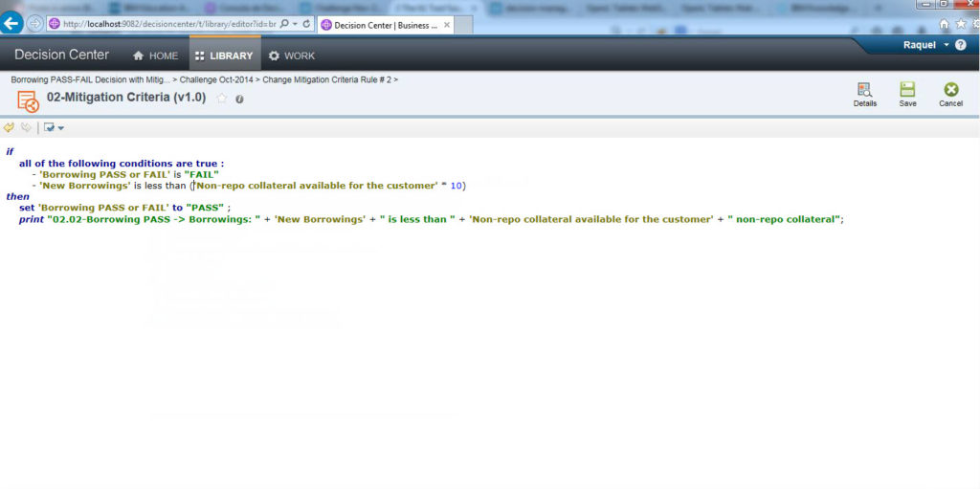Cancel editing with the Cancel icon
The height and width of the screenshot is (489, 980).
coord(950,90)
